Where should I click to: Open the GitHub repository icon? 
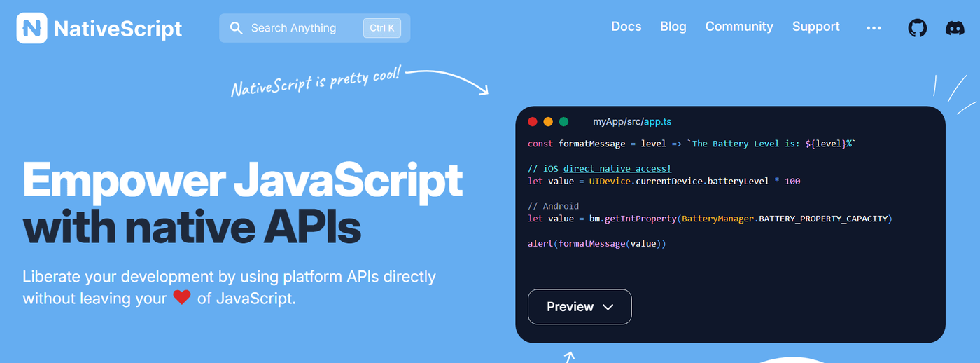tap(918, 28)
